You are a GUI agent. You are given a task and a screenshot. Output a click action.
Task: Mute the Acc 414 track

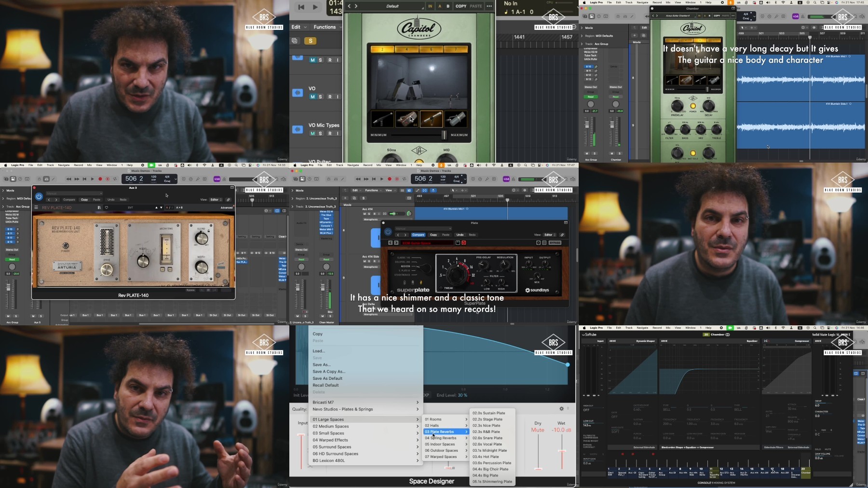(x=365, y=214)
